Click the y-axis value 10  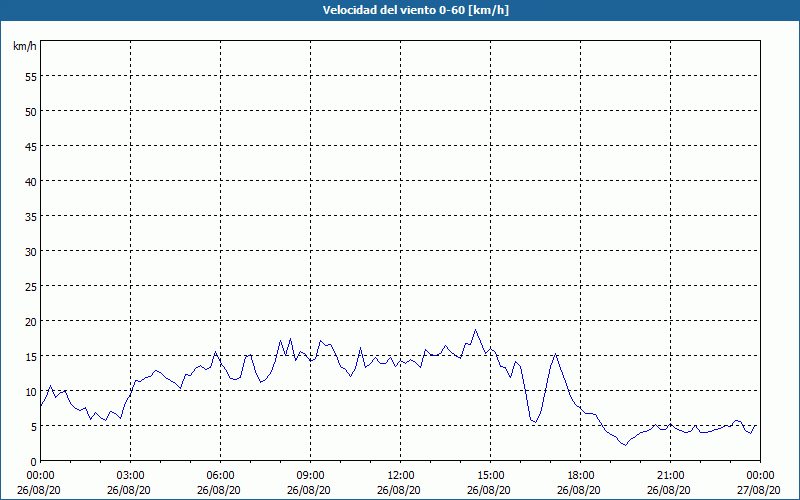click(x=31, y=392)
